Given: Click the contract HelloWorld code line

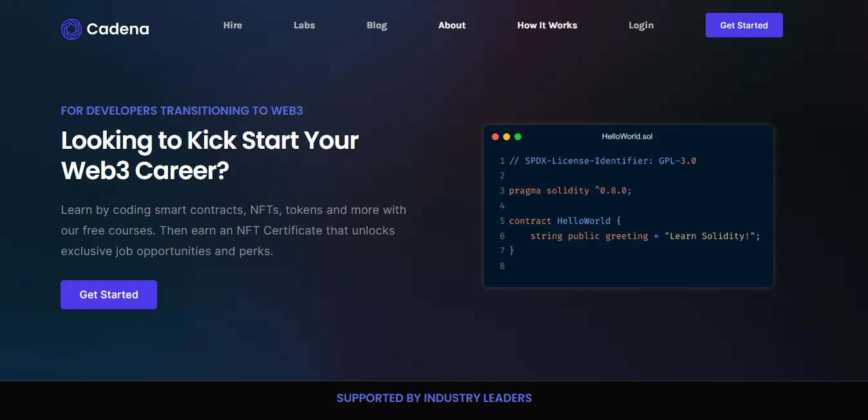Looking at the screenshot, I should click(x=565, y=221).
